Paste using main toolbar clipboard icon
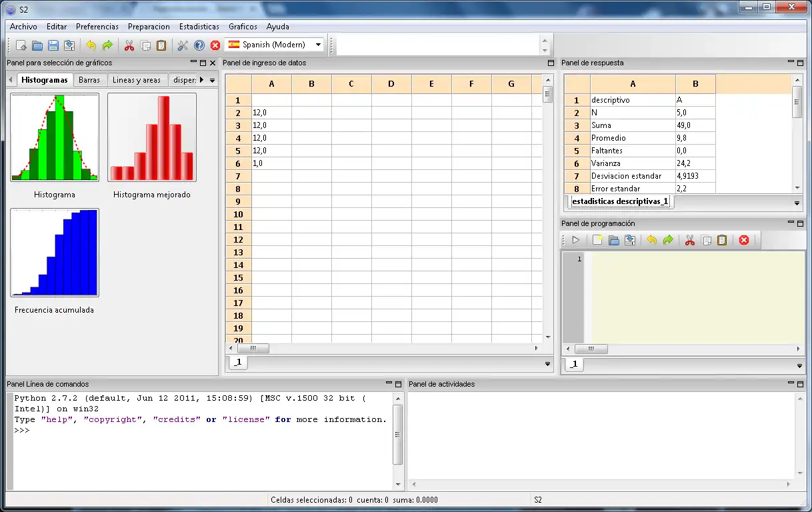 pyautogui.click(x=161, y=45)
